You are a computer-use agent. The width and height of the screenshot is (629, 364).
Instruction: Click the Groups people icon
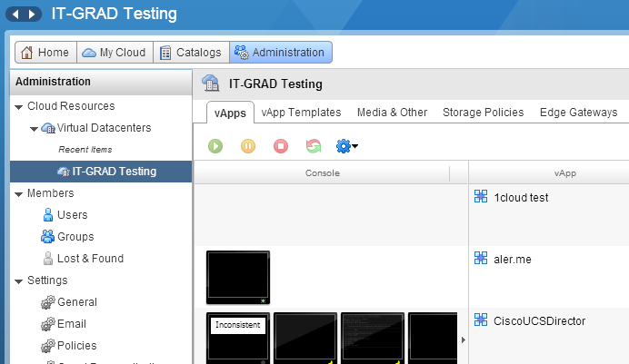pos(48,237)
